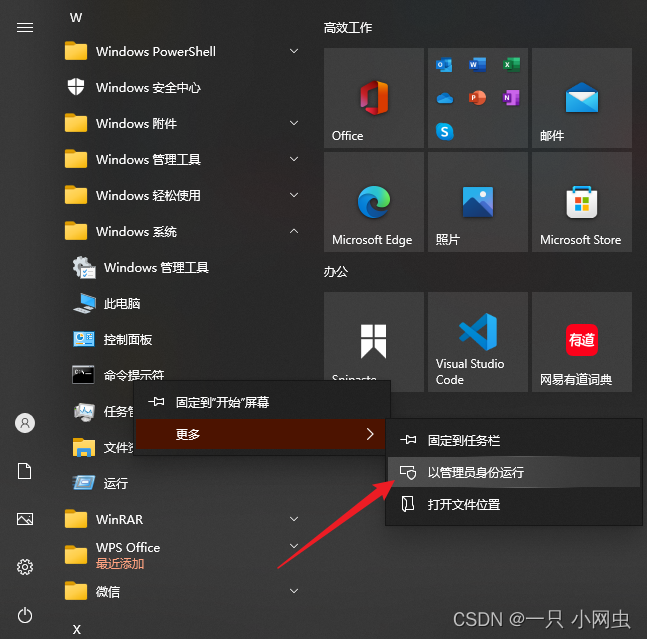Expand Windows PowerShell folder chevron
647x639 pixels.
tap(294, 51)
